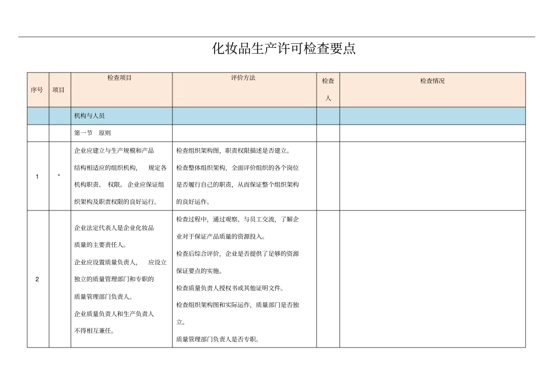Click the line 质量管理部门负责人。
Image resolution: width=554 pixels, height=392 pixels.
point(104,296)
